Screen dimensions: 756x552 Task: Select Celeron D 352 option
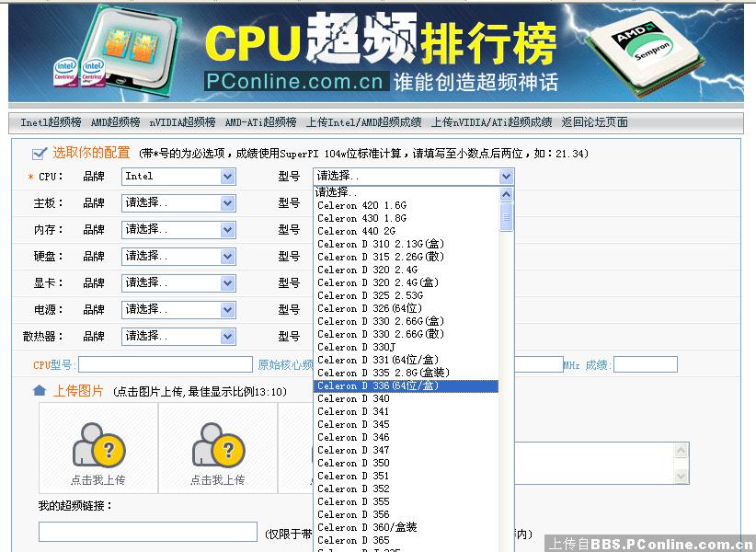tap(406, 489)
